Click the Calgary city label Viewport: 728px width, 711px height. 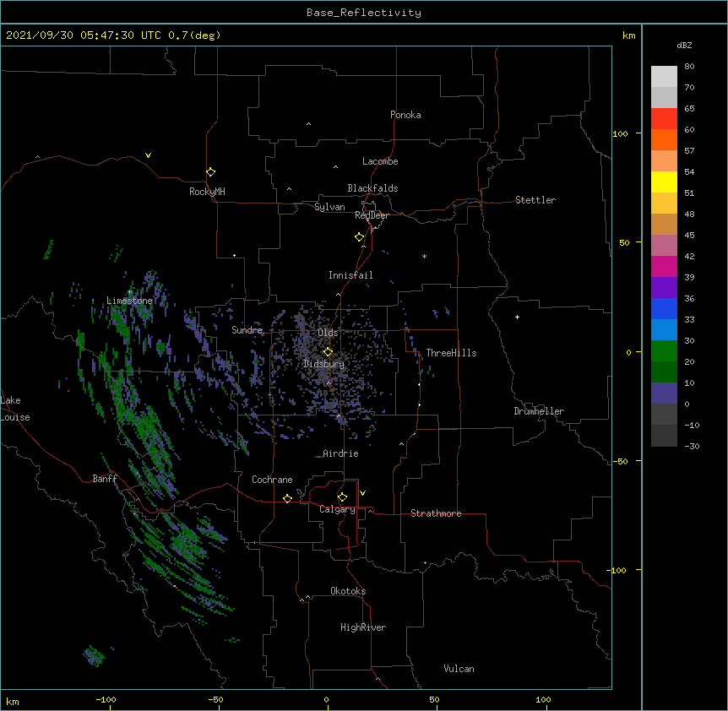[x=337, y=509]
